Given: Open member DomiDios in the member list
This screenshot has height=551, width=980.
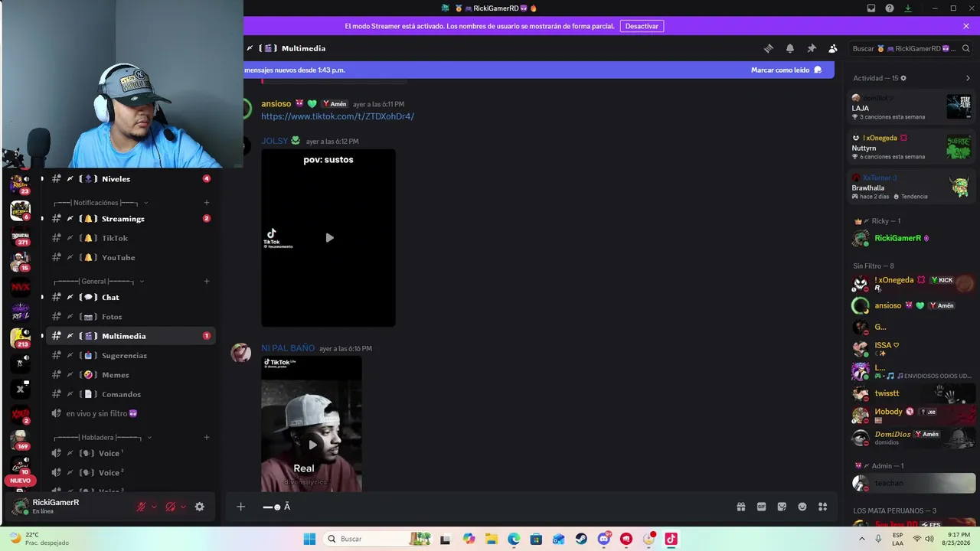Looking at the screenshot, I should [x=913, y=438].
